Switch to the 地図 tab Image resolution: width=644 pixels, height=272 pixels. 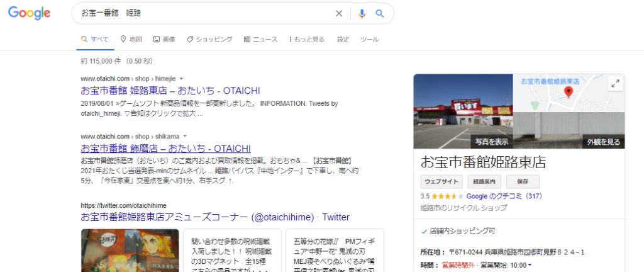click(x=131, y=40)
